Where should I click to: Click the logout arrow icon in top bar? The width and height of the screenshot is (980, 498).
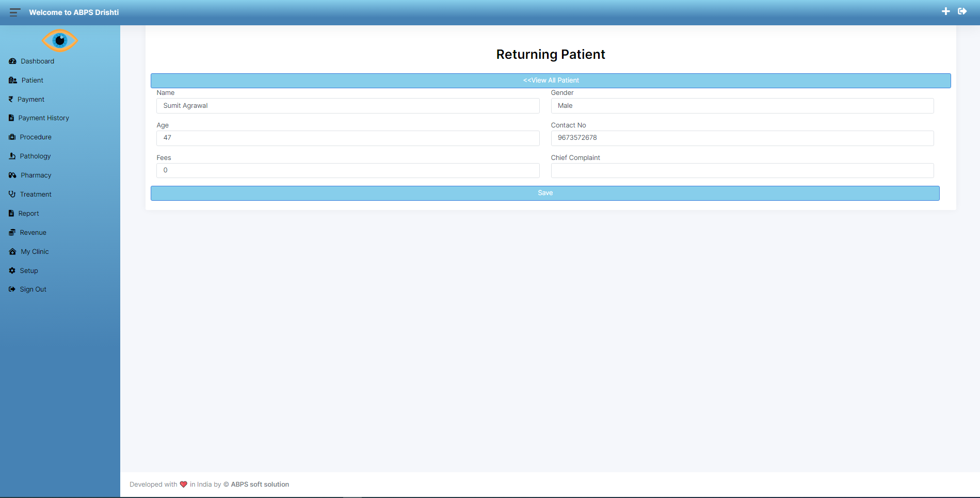(962, 11)
